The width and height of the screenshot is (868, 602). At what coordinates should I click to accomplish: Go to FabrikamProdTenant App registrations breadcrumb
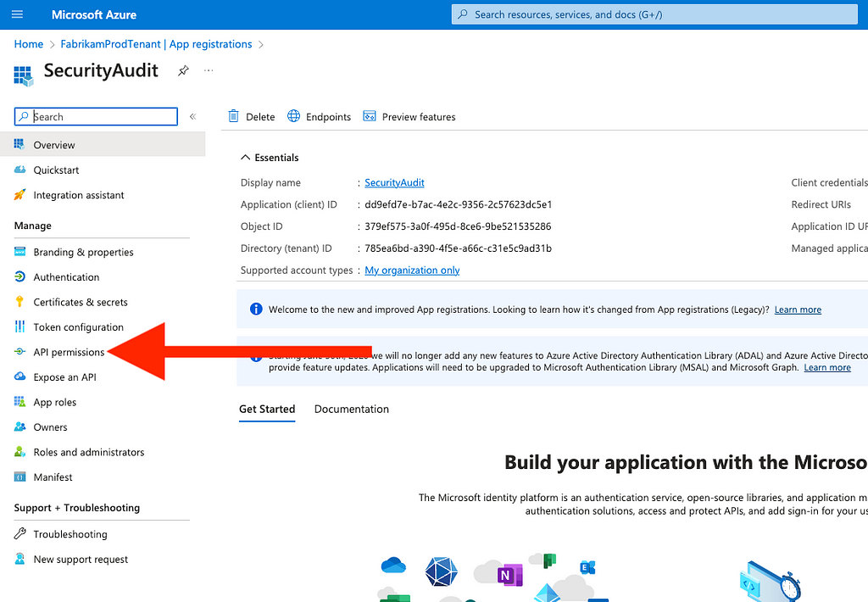156,44
